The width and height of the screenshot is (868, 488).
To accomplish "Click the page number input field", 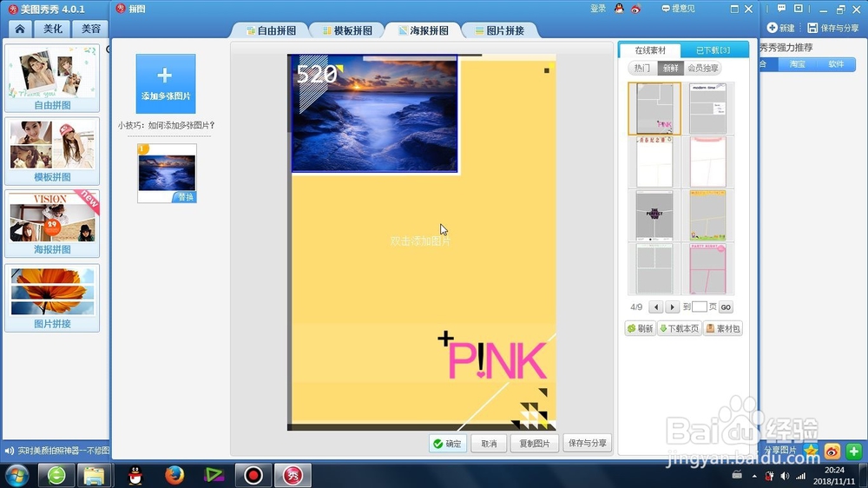I will click(699, 307).
